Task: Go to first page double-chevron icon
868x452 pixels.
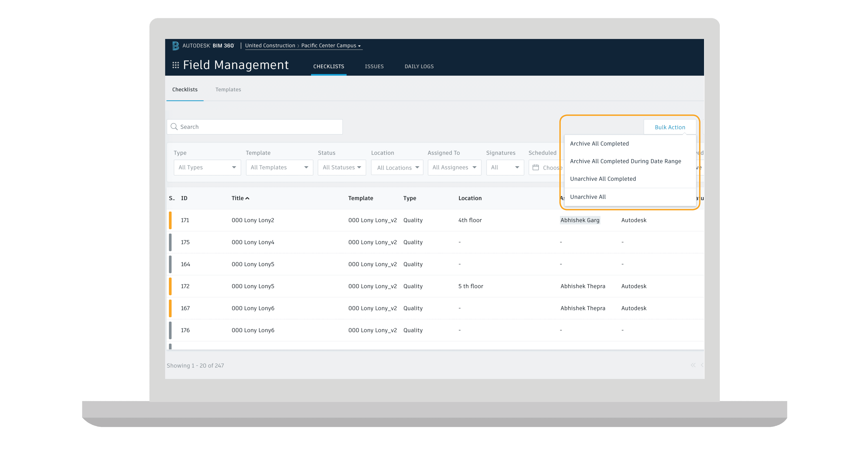Action: coord(693,365)
